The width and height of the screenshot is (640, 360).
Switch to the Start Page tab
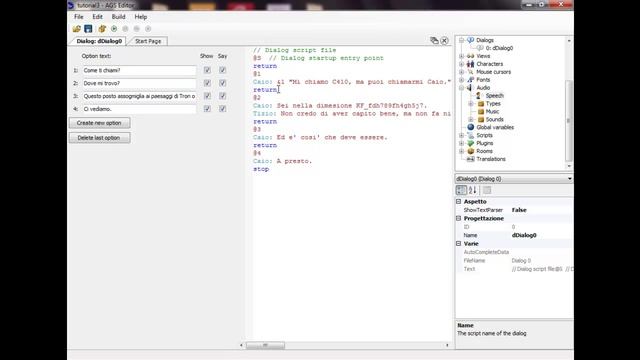(148, 41)
